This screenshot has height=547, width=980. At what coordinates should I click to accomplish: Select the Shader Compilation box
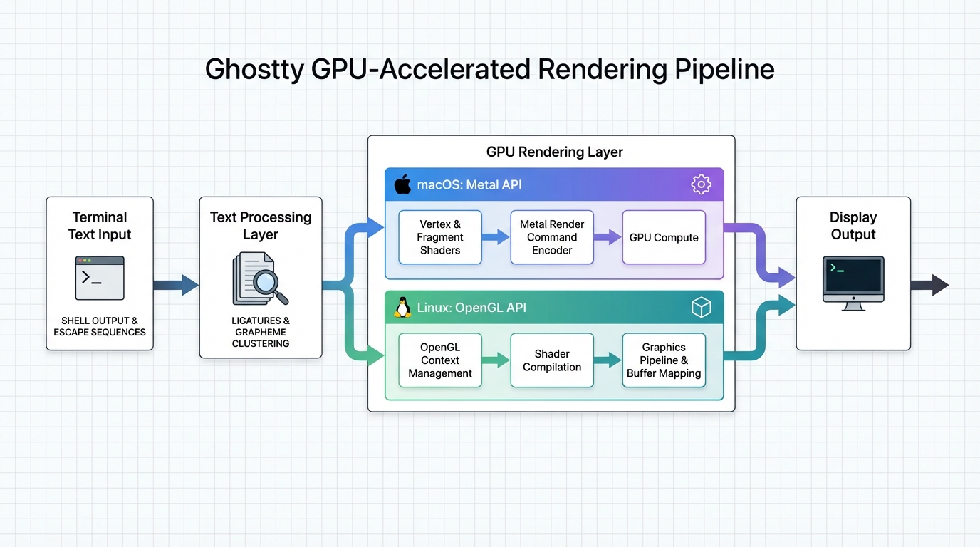552,360
